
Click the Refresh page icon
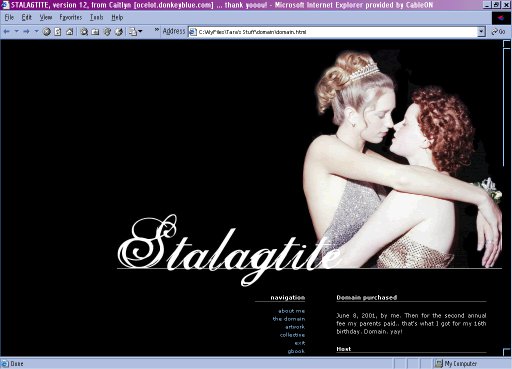[x=58, y=32]
